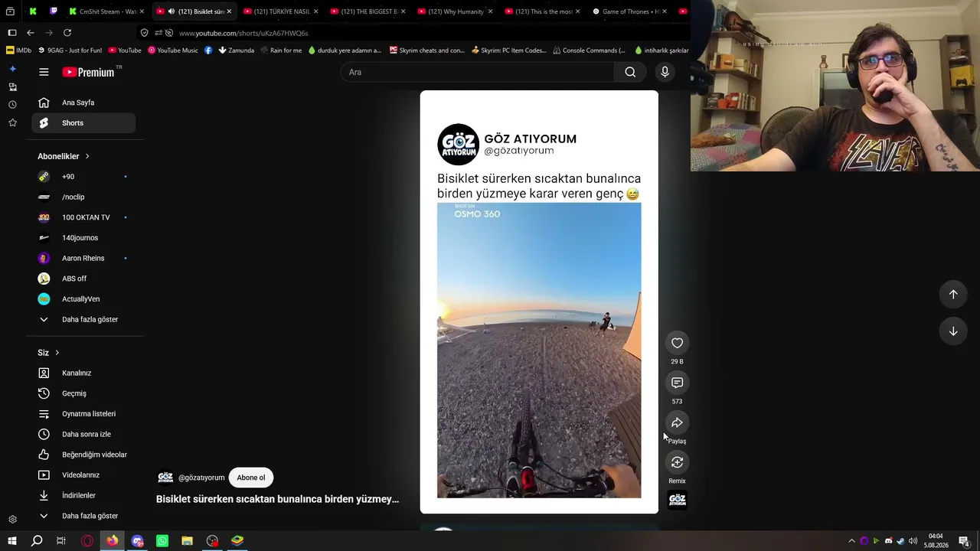The height and width of the screenshot is (551, 980).
Task: Like the Short with the heart icon
Action: tap(677, 343)
